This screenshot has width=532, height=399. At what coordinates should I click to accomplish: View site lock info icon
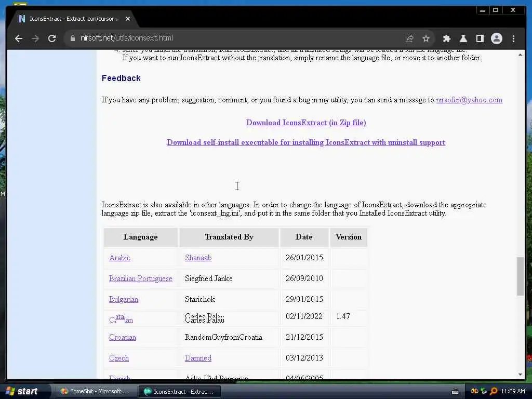click(x=72, y=38)
